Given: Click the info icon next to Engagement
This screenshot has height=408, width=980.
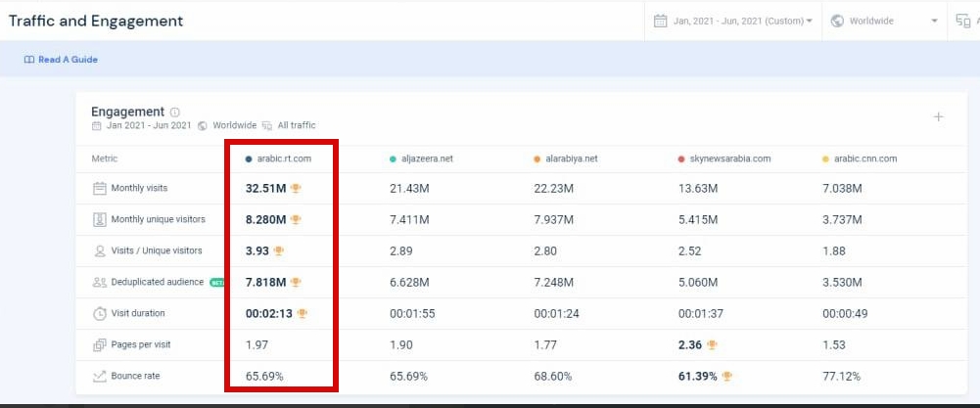Looking at the screenshot, I should point(175,113).
